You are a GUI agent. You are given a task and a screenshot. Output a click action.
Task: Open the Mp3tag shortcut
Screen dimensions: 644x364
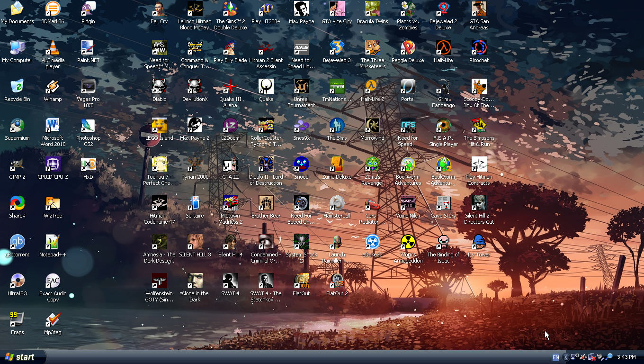point(53,319)
